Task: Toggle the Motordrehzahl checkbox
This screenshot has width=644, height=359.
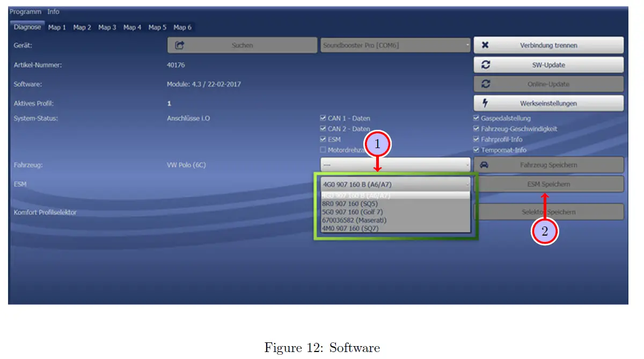Action: click(323, 150)
